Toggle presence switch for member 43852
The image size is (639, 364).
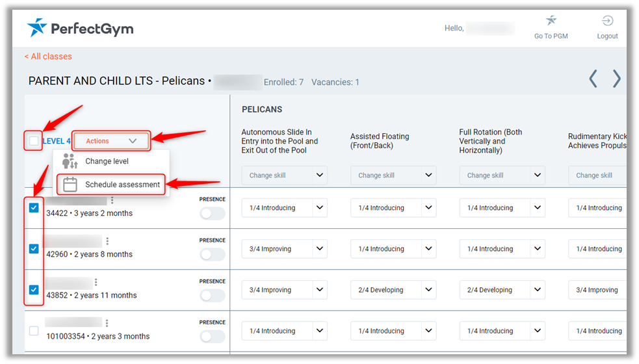[x=213, y=296]
